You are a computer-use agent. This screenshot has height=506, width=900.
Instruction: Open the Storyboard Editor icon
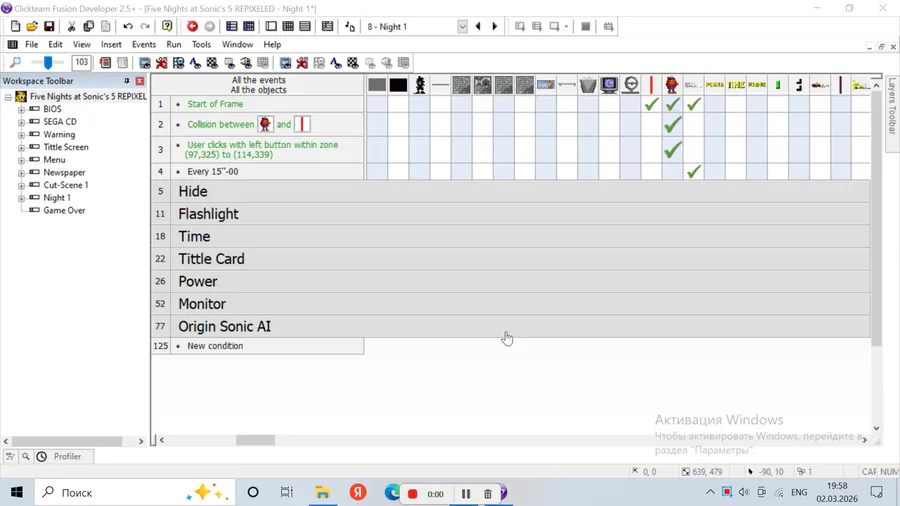click(x=231, y=26)
